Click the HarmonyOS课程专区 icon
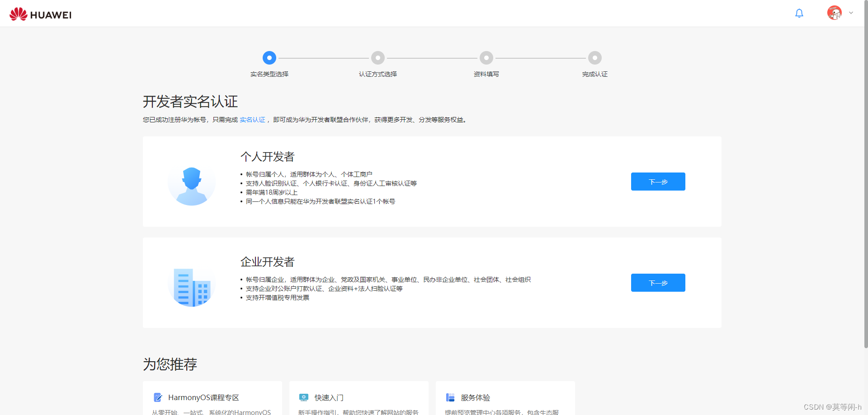The width and height of the screenshot is (868, 415). pyautogui.click(x=158, y=397)
